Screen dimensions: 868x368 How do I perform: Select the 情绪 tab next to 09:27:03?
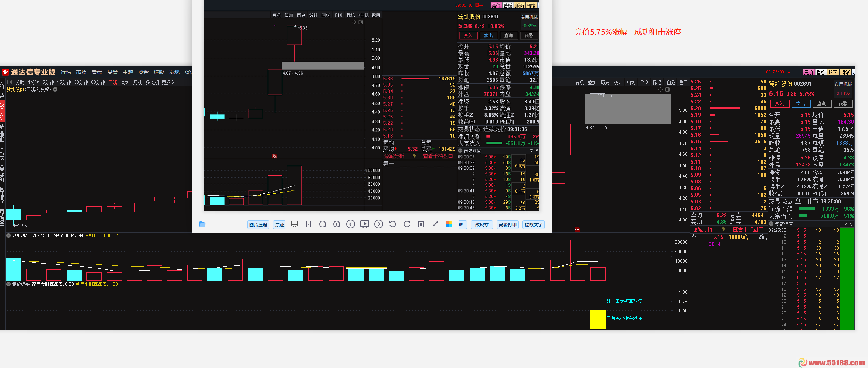(x=845, y=72)
